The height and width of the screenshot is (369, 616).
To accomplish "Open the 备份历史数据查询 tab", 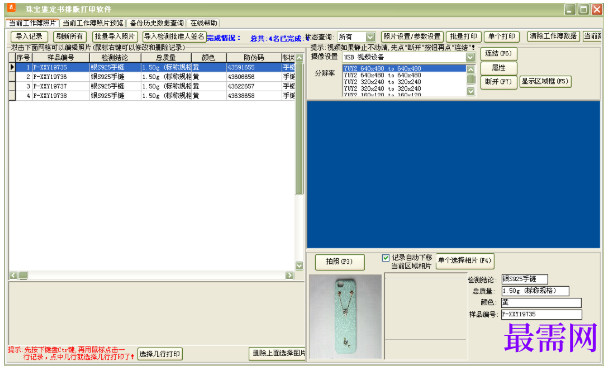I will (x=157, y=23).
